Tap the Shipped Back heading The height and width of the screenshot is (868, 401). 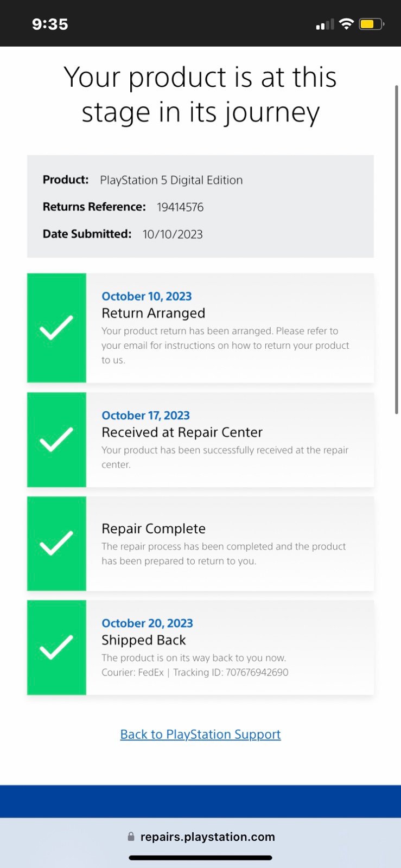click(x=144, y=640)
